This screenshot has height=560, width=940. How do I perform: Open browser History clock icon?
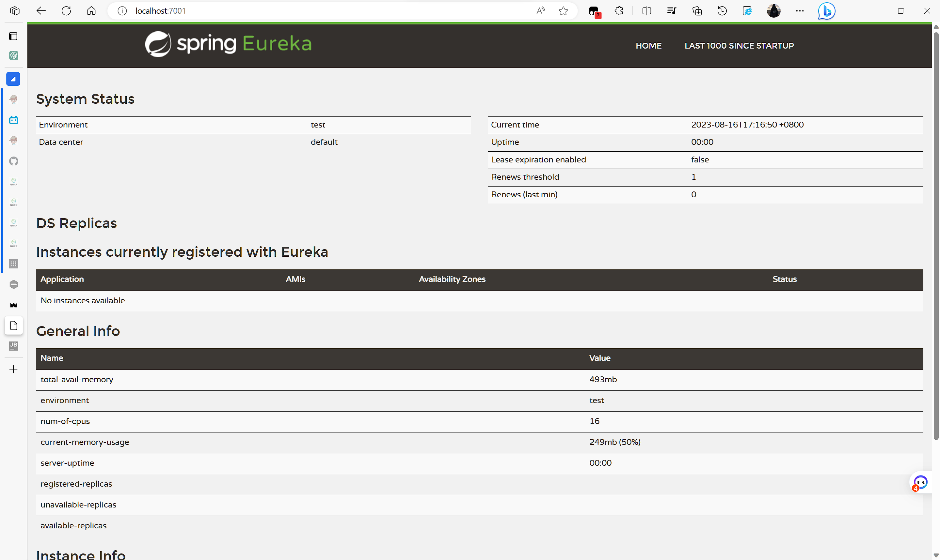coord(722,11)
